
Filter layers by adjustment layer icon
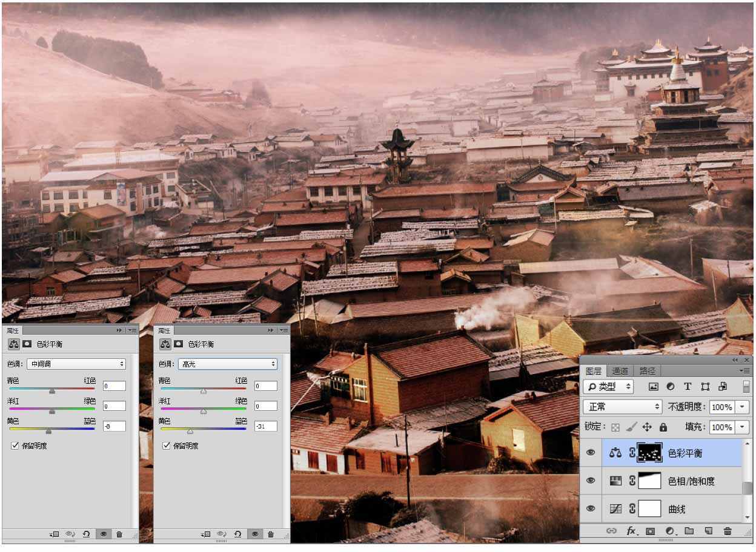pos(671,386)
